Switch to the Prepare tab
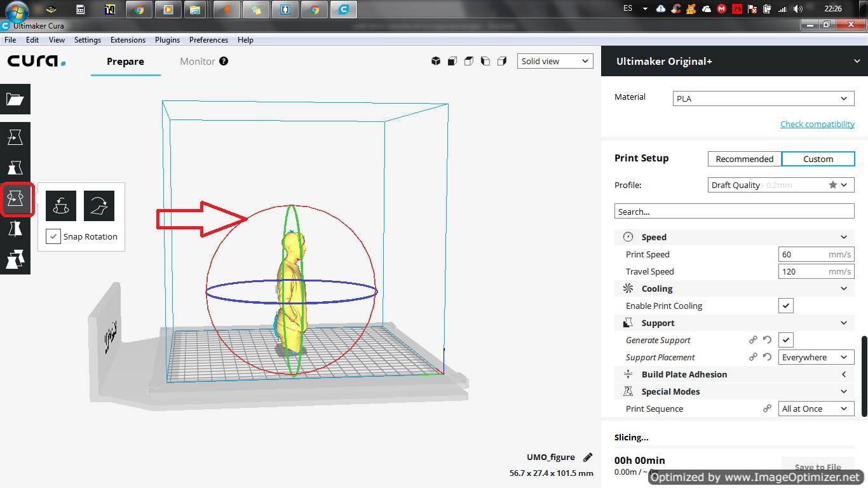Image resolution: width=868 pixels, height=488 pixels. [x=125, y=62]
